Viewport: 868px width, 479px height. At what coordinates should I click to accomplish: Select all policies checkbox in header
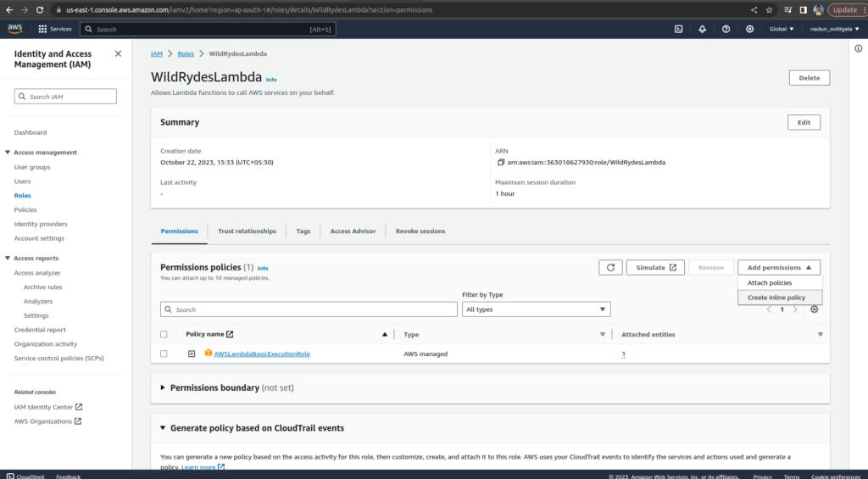(x=164, y=335)
